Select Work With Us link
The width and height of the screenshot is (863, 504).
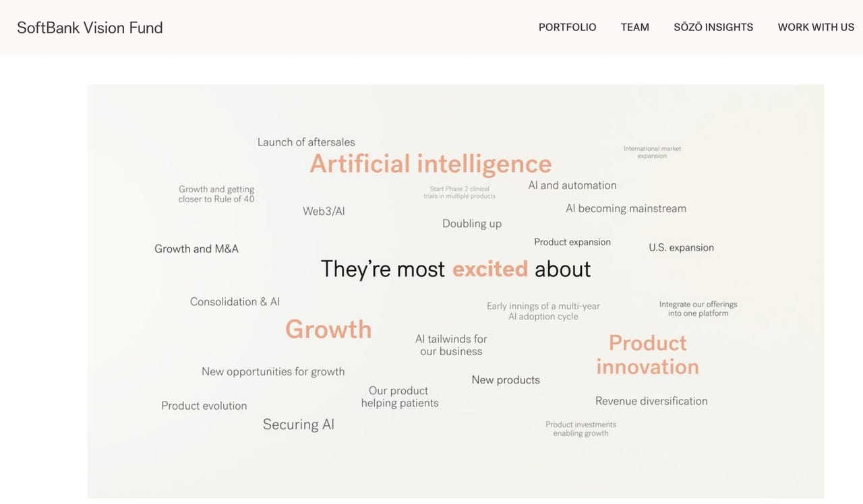pos(816,28)
